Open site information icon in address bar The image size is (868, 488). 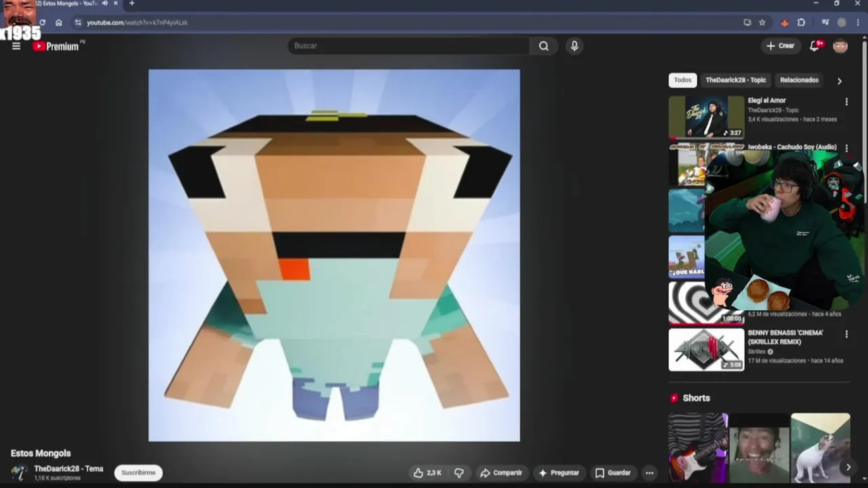[79, 22]
